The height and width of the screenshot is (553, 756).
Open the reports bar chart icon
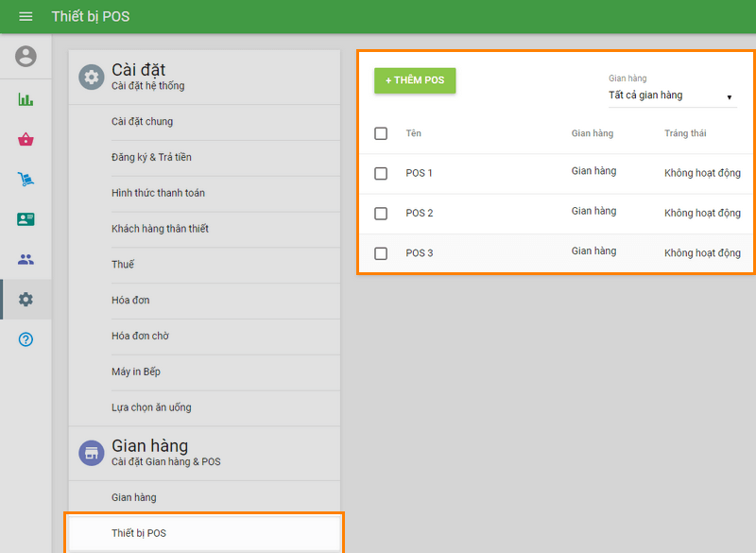click(x=26, y=99)
